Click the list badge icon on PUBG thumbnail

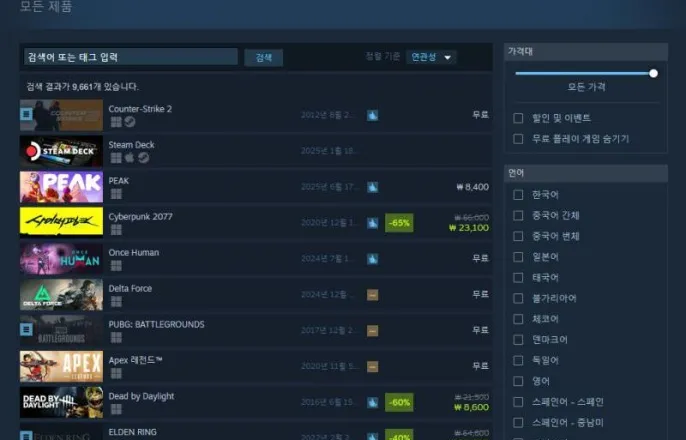26,329
